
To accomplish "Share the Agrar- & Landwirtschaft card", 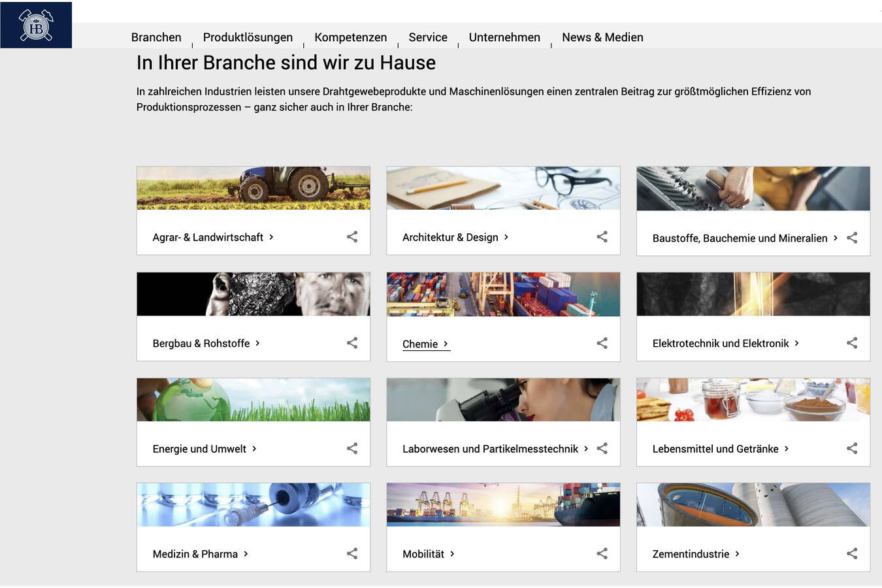I will pyautogui.click(x=352, y=237).
